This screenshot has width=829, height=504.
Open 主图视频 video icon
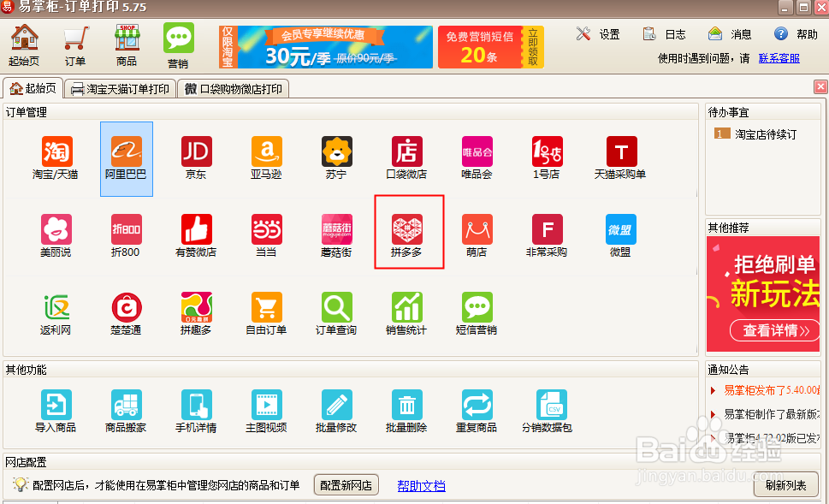[x=266, y=412]
